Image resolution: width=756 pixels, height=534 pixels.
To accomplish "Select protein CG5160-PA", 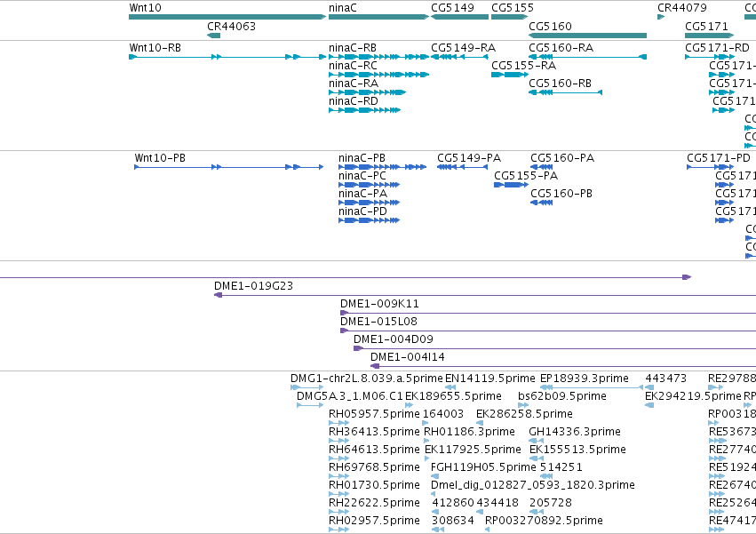I will click(541, 167).
